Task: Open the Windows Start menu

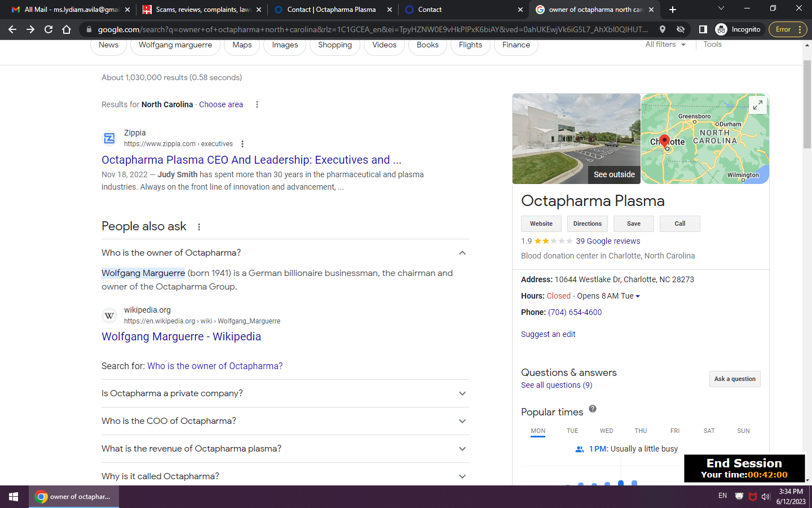Action: [x=14, y=497]
